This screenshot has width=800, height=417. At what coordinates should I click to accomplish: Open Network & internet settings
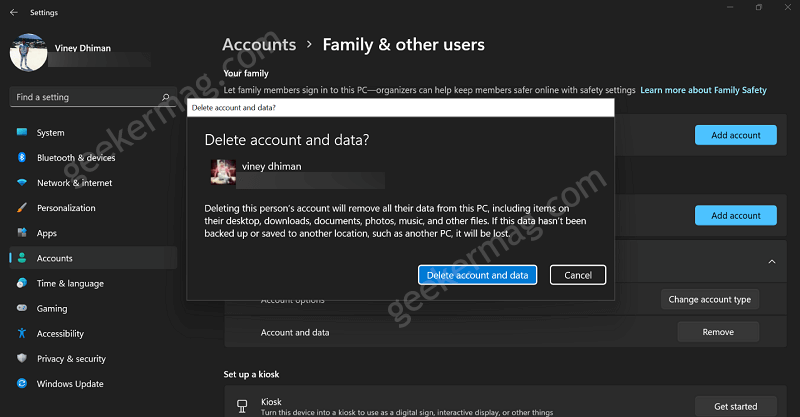pyautogui.click(x=93, y=182)
